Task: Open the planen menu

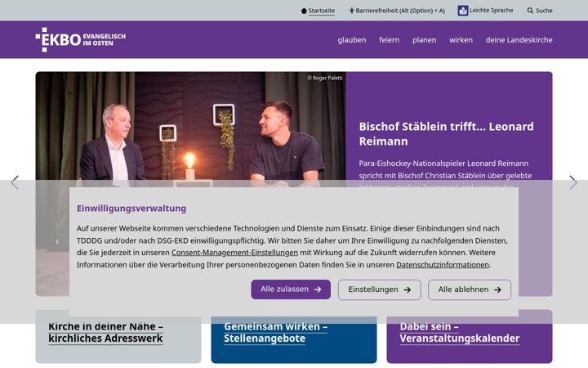Action: tap(424, 40)
